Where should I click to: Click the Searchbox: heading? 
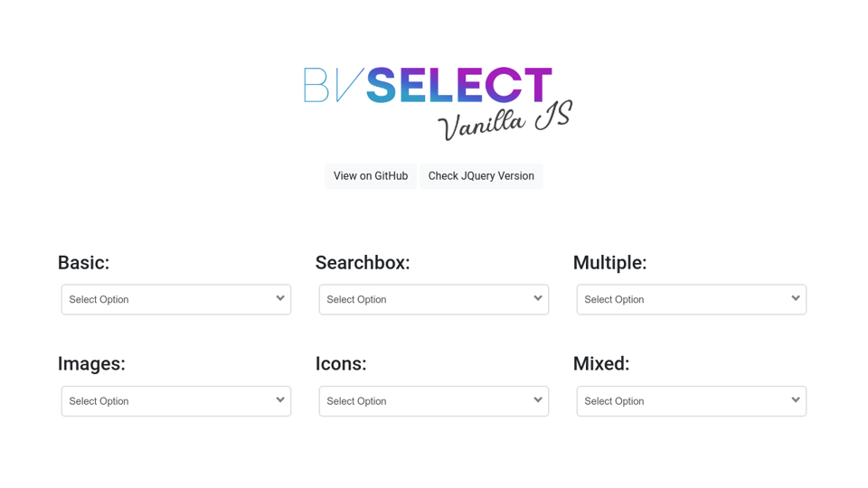(x=363, y=263)
